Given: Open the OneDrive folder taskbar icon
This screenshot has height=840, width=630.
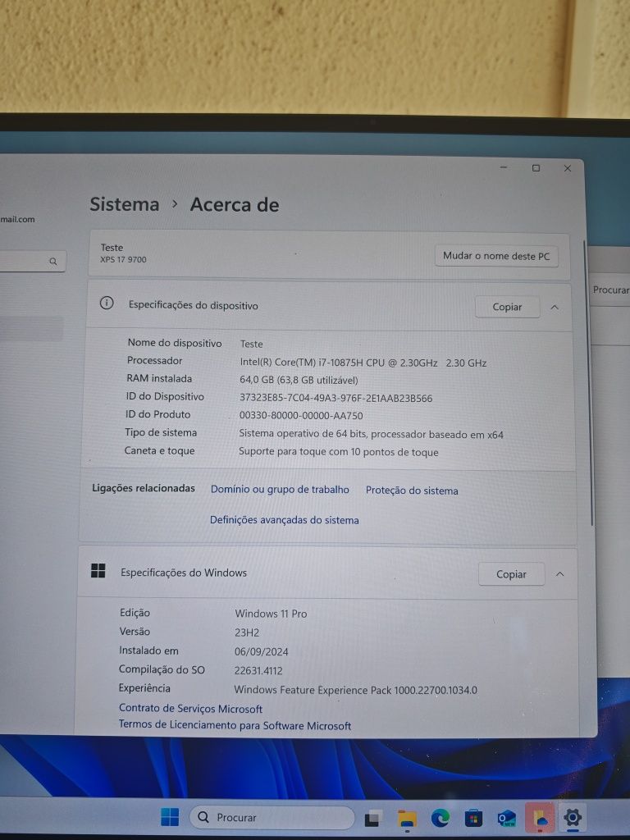Looking at the screenshot, I should (540, 818).
